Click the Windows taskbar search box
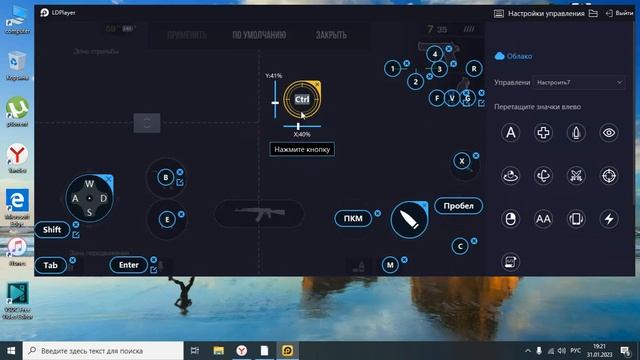Screen dimensions: 640x360 [103, 351]
